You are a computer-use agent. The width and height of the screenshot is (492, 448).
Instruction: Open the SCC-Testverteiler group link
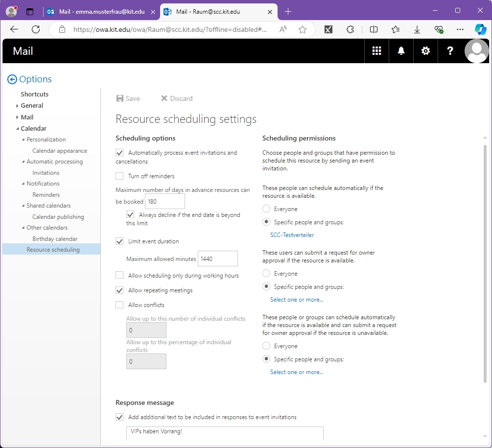pos(292,235)
